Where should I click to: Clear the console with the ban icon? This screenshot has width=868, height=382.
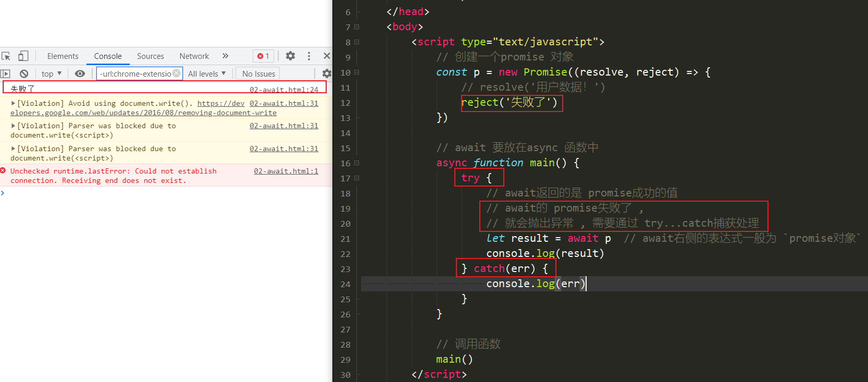pyautogui.click(x=24, y=73)
